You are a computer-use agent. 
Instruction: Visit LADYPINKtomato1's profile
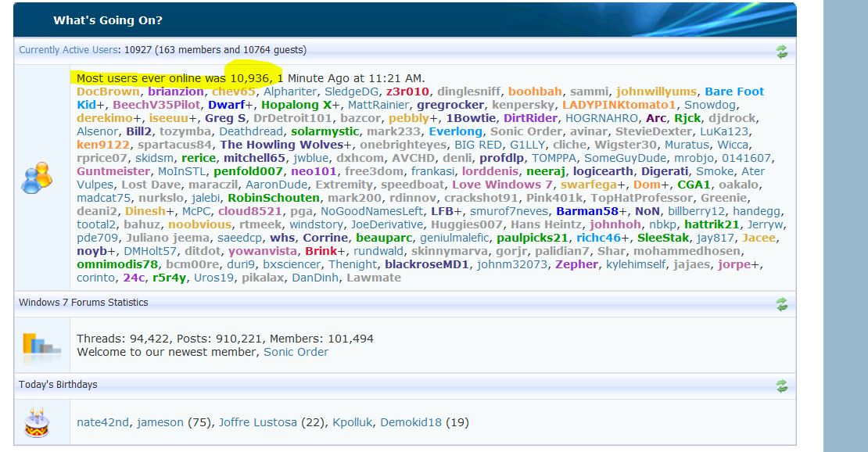(x=619, y=105)
